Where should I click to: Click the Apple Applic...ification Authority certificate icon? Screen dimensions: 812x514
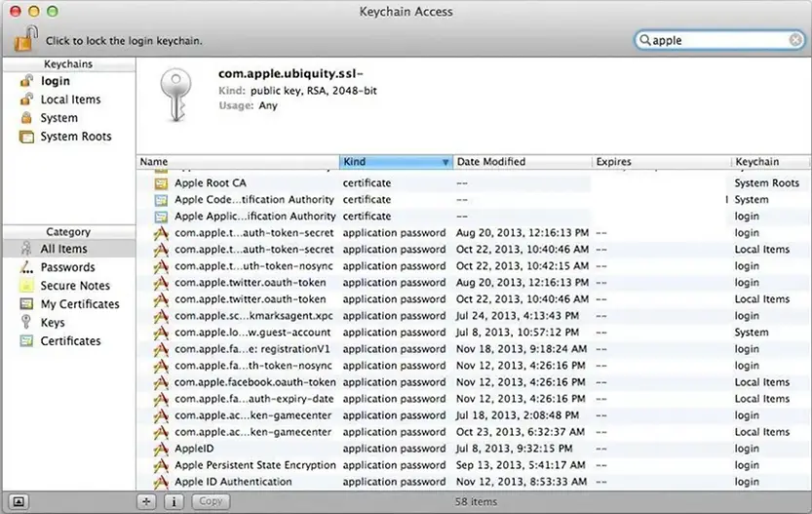click(x=161, y=217)
